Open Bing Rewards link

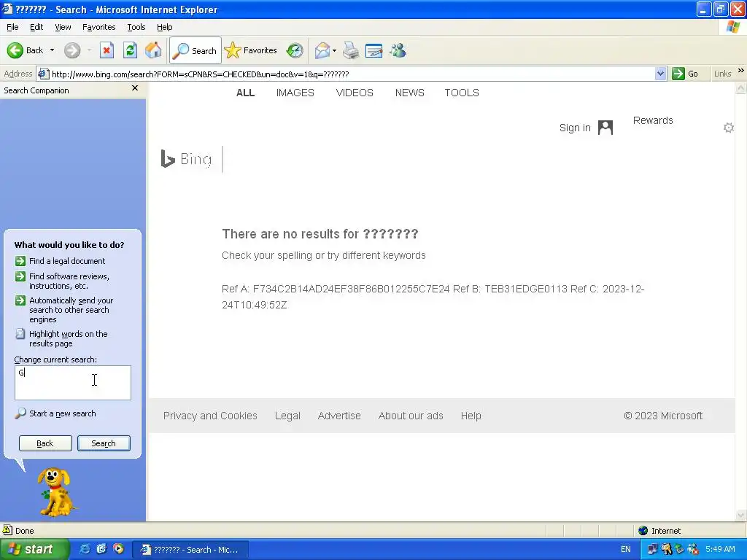coord(653,120)
